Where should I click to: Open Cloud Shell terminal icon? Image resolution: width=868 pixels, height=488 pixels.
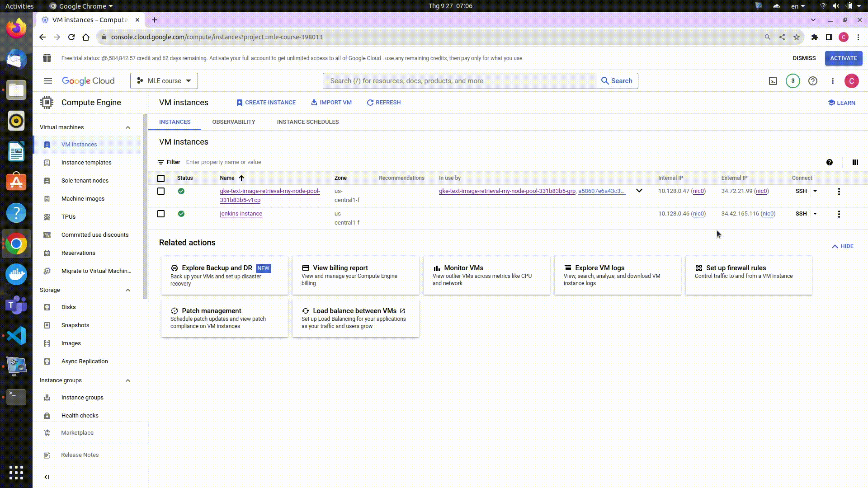tap(773, 81)
